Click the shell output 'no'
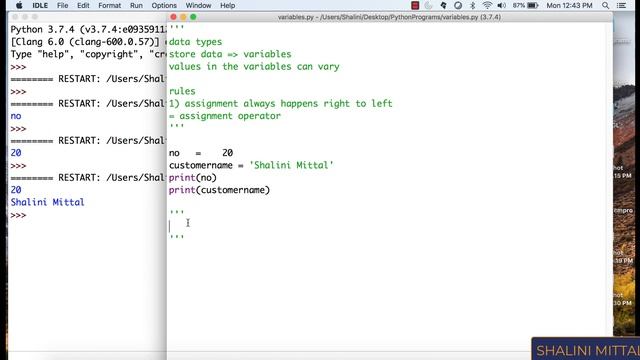 (x=16, y=116)
